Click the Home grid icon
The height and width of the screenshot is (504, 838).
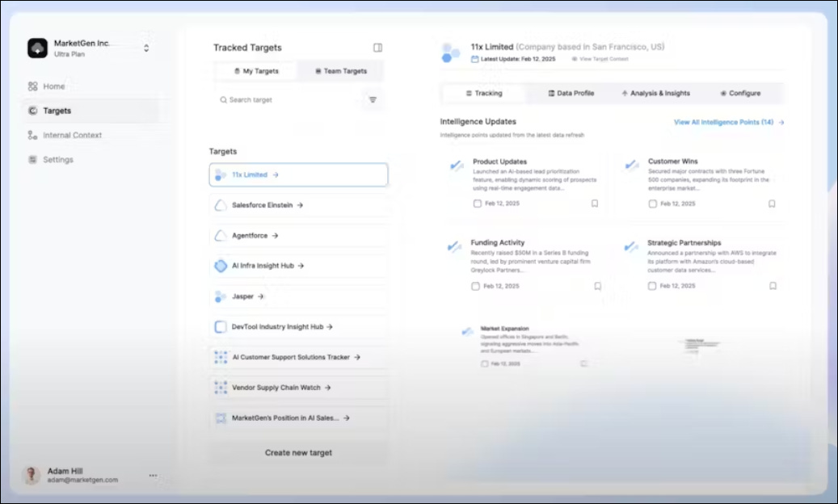(x=32, y=86)
